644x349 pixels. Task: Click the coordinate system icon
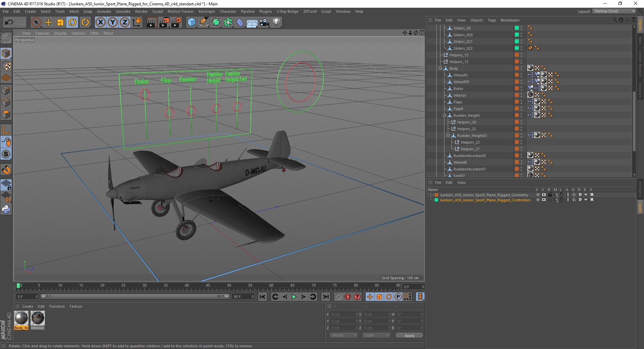pos(137,22)
